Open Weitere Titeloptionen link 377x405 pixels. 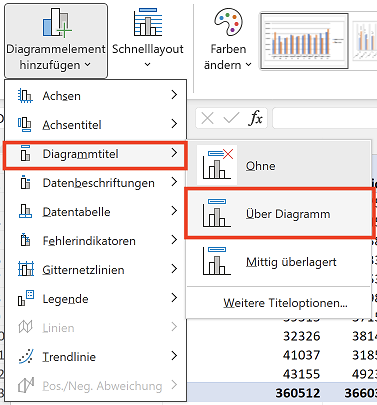tap(285, 303)
